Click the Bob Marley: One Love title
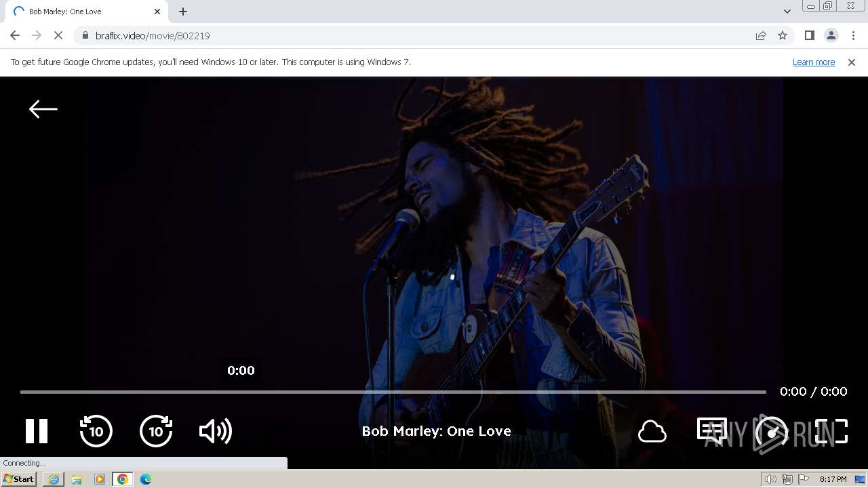This screenshot has width=868, height=488. click(x=437, y=431)
